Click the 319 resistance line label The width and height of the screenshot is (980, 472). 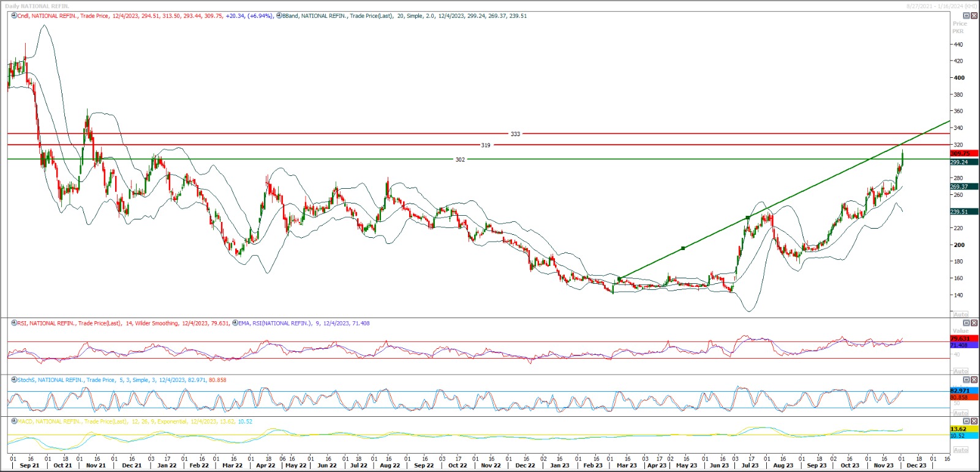tap(486, 145)
